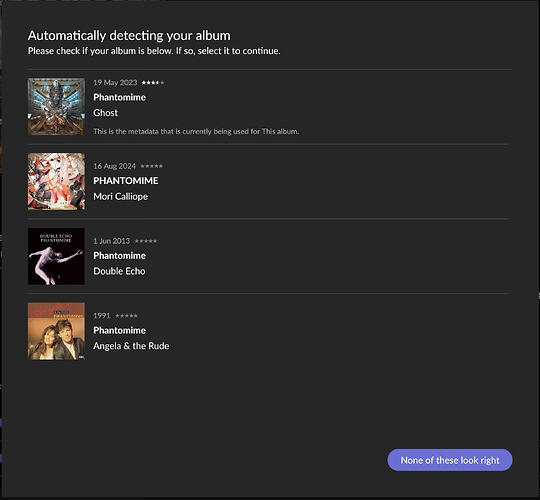
Task: Choose the Mori Calliope album artwork
Action: [x=56, y=181]
